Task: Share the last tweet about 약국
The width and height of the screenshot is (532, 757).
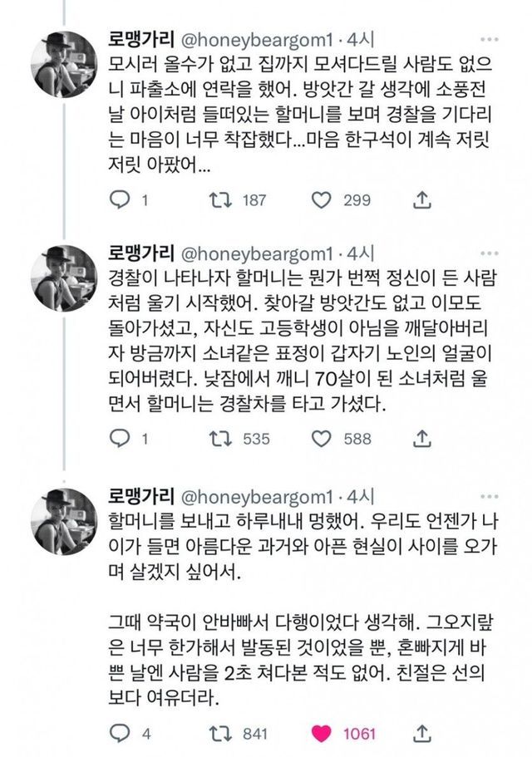Action: click(421, 734)
